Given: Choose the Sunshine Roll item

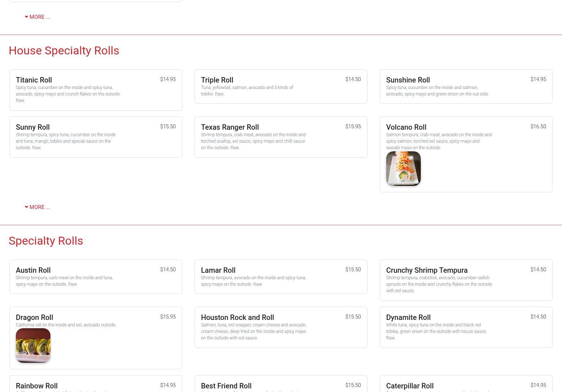Looking at the screenshot, I should click(466, 86).
